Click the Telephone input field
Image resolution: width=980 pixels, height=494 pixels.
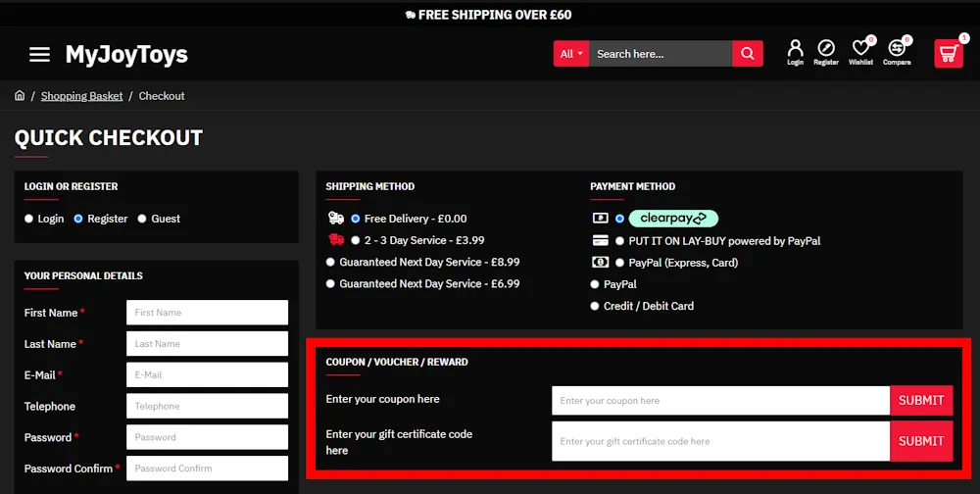pyautogui.click(x=207, y=407)
